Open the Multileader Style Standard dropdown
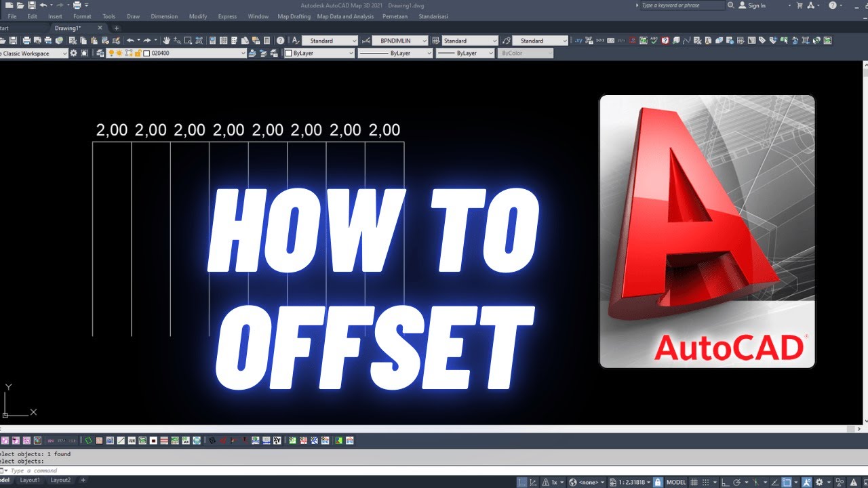Viewport: 868px width, 488px height. (540, 41)
